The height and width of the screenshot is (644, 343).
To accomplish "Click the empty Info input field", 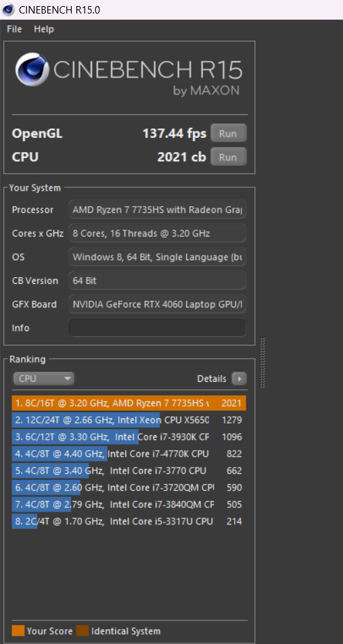I will point(157,328).
